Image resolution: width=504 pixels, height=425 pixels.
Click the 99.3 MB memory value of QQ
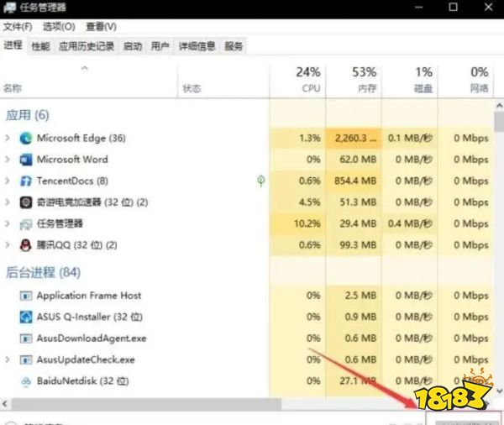[358, 245]
